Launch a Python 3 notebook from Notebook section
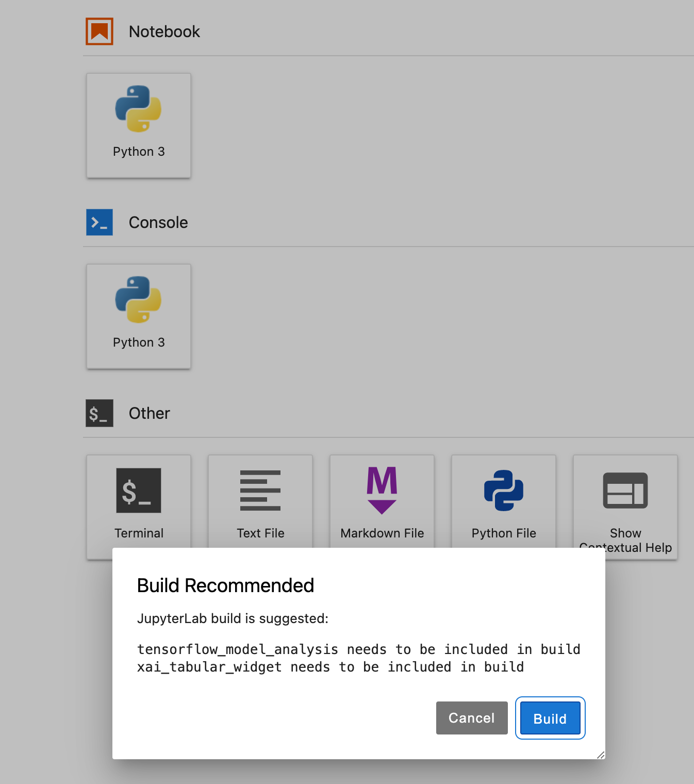 [x=139, y=125]
